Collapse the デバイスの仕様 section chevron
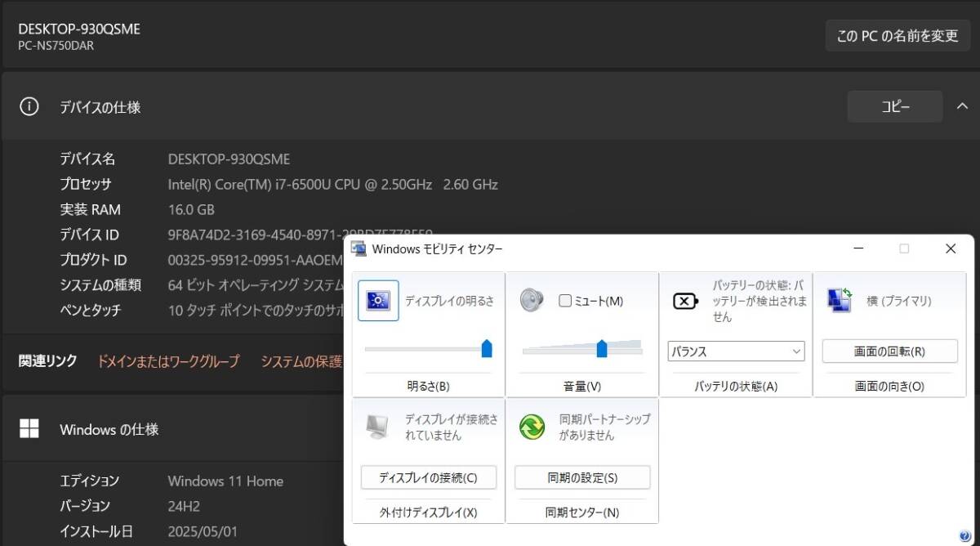The height and width of the screenshot is (546, 980). point(961,106)
